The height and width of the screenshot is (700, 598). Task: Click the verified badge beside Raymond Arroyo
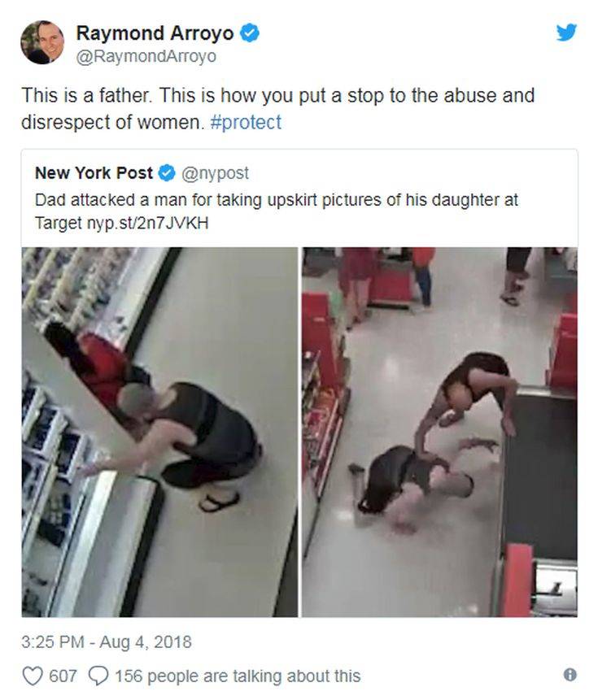tap(250, 33)
